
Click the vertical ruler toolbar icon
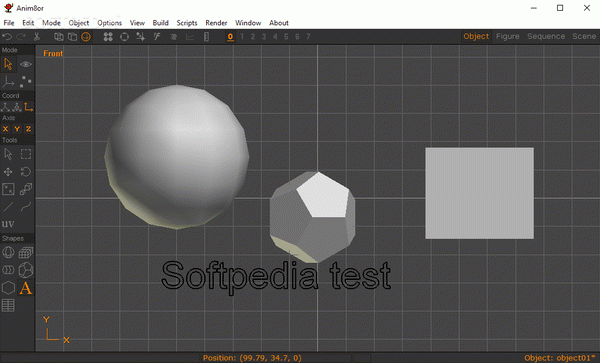(206, 37)
